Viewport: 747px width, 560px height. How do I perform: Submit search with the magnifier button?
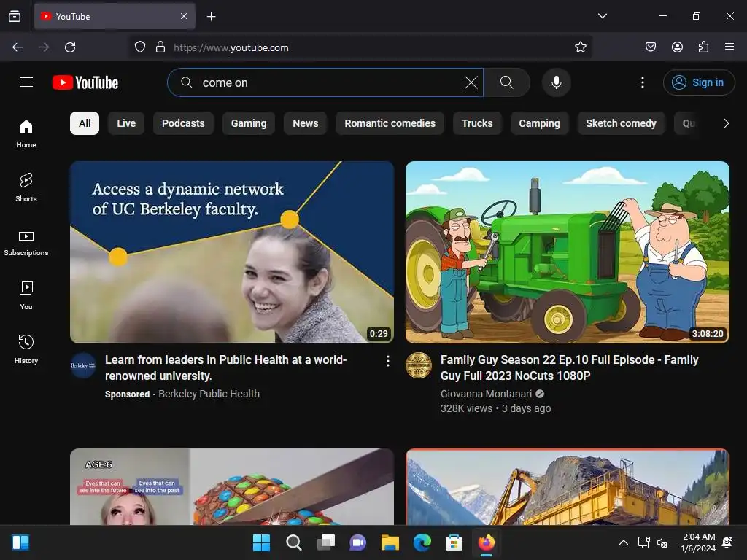point(507,82)
